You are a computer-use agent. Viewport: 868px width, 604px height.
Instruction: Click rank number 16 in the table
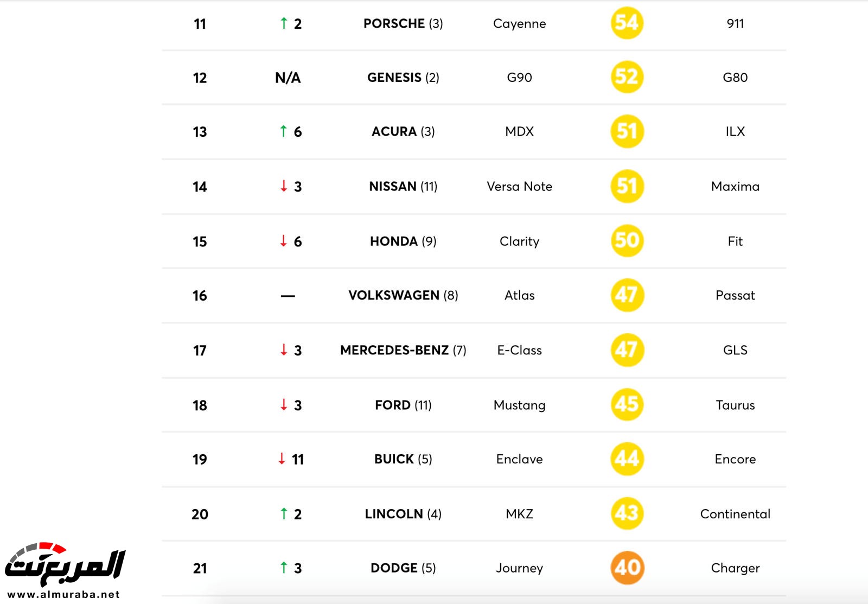200,296
